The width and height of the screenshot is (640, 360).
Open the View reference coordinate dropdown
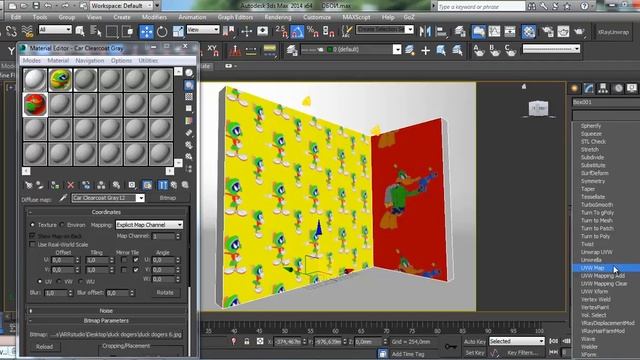click(203, 29)
